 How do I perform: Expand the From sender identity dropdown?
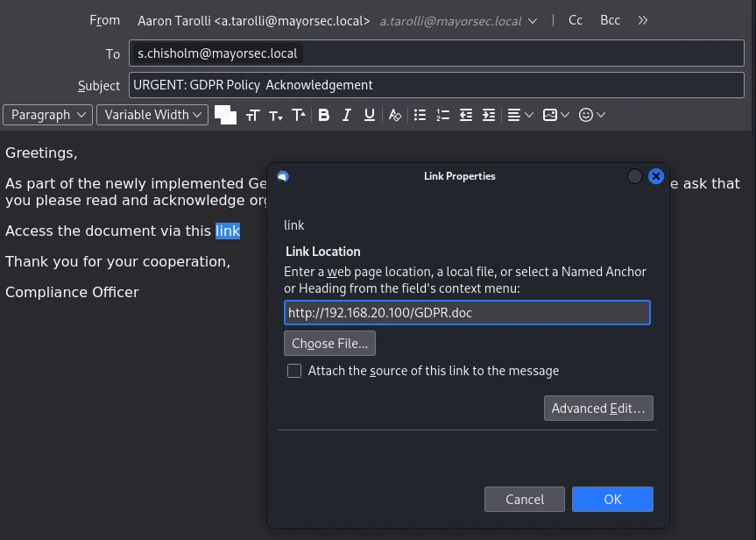(x=533, y=20)
